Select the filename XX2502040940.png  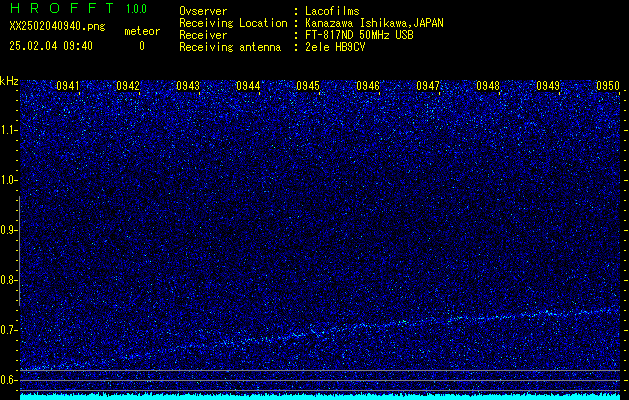[57, 26]
